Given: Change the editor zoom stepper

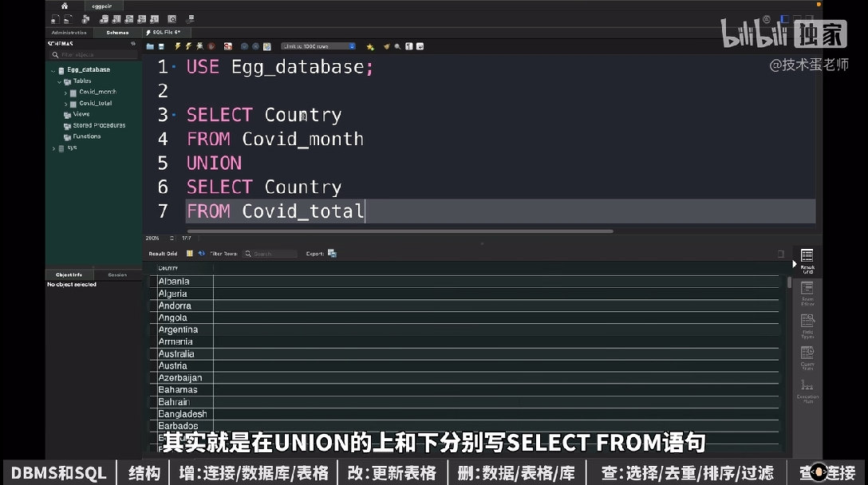Looking at the screenshot, I should tap(172, 238).
